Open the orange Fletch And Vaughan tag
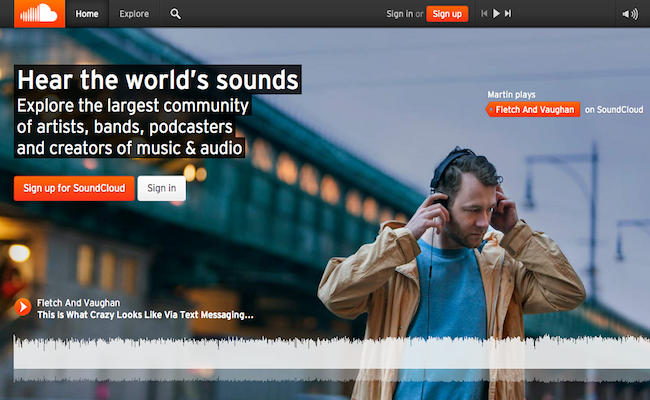This screenshot has height=400, width=650. [x=533, y=109]
